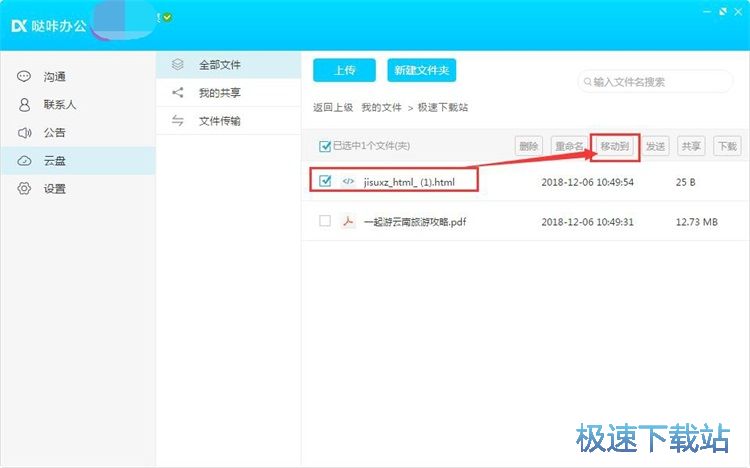Click the green status check icon
Screen dimensions: 750x468
(167, 17)
